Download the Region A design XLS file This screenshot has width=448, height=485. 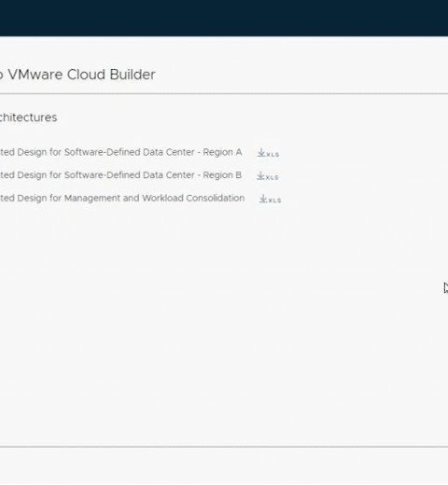pyautogui.click(x=268, y=153)
